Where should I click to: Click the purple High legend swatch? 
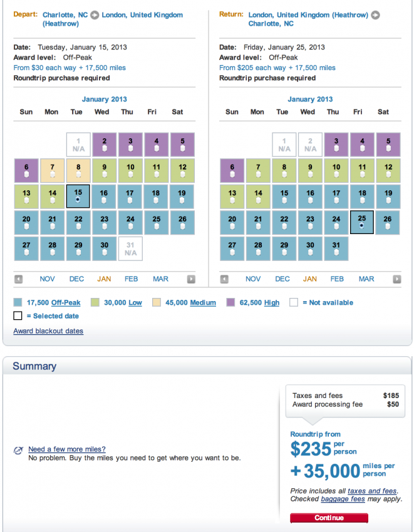(x=230, y=302)
